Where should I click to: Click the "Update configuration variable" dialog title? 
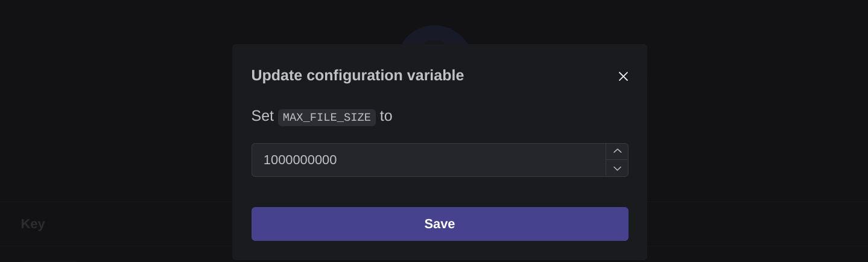(357, 75)
